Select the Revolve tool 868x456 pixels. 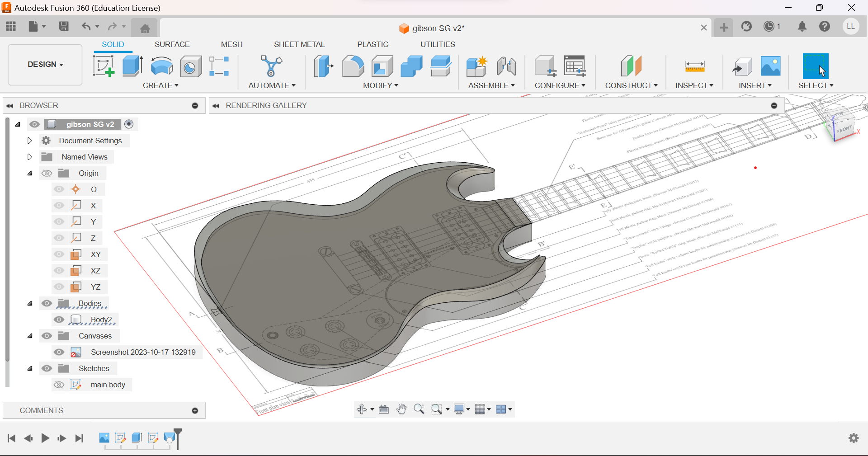(162, 66)
